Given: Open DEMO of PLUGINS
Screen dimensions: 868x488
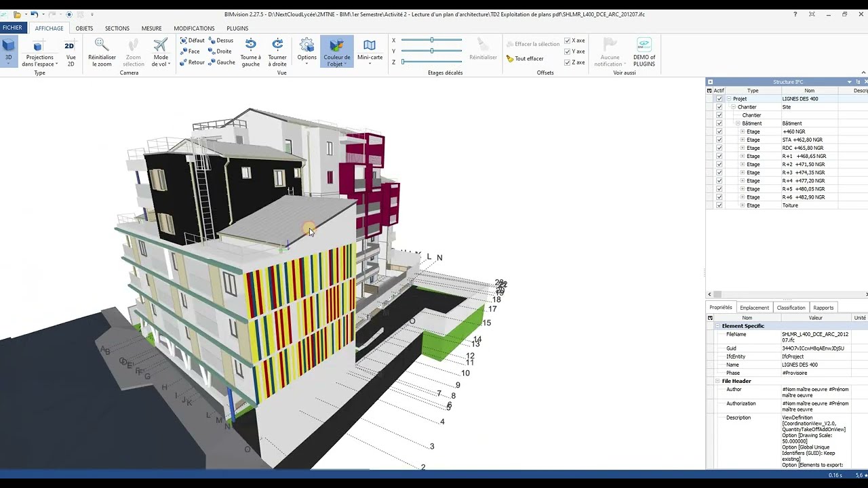Looking at the screenshot, I should [x=644, y=52].
